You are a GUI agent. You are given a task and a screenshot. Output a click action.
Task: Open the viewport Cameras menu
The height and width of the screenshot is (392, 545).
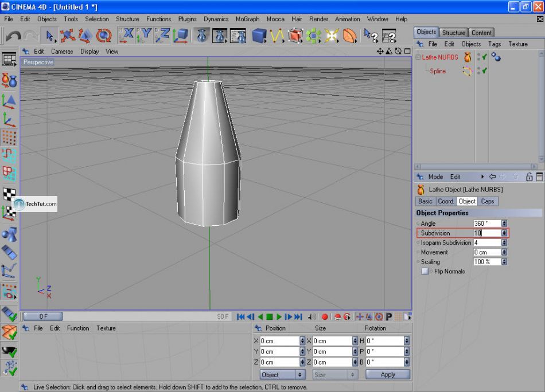tap(62, 52)
